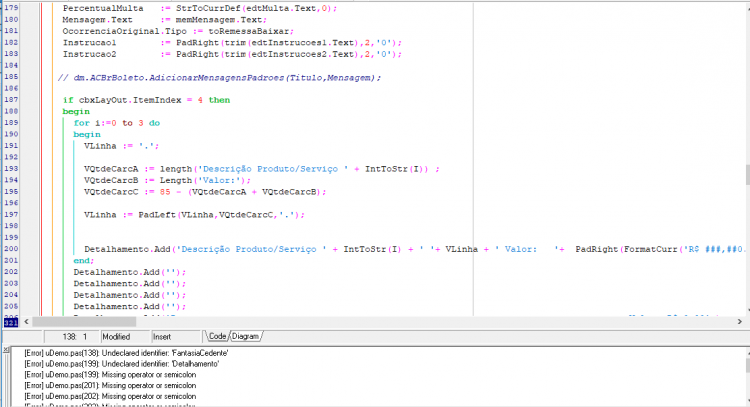Screen dimensions: 750x407
Task: Select the uDemo.pas(201) missing operator error
Action: (110, 385)
